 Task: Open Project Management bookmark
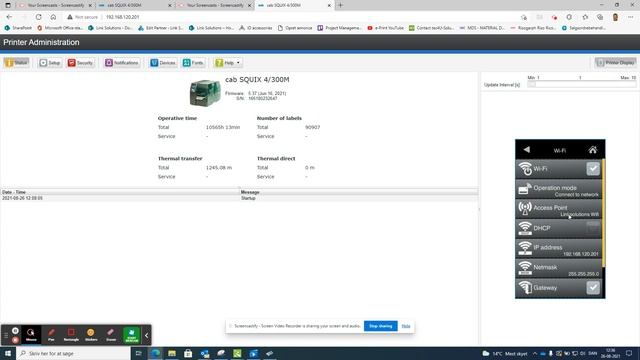[339, 28]
